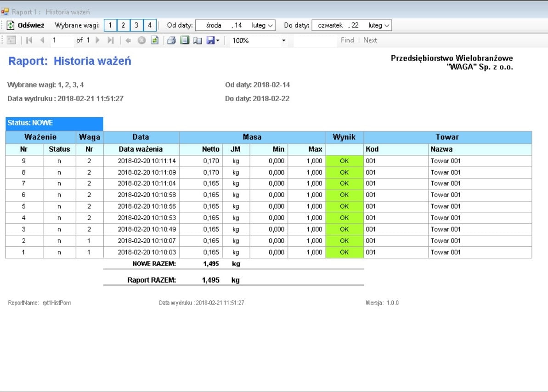The width and height of the screenshot is (548, 392).
Task: Click the Find text input field
Action: [x=315, y=40]
